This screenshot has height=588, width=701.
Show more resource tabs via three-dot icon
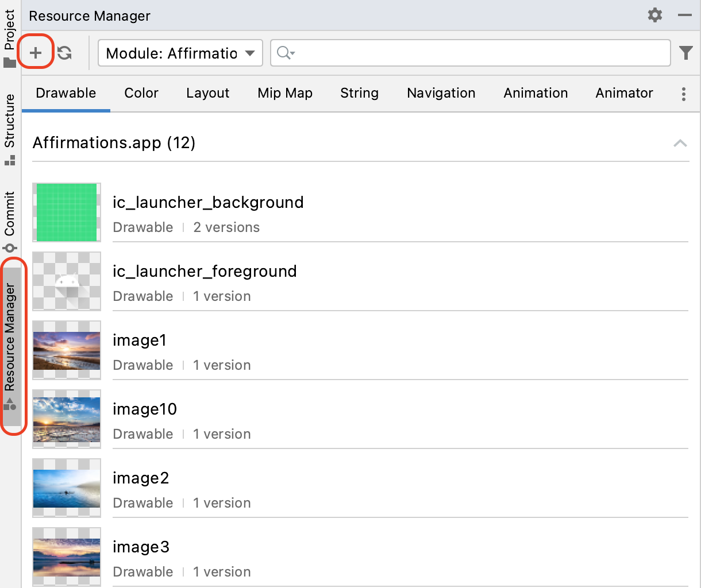tap(683, 94)
